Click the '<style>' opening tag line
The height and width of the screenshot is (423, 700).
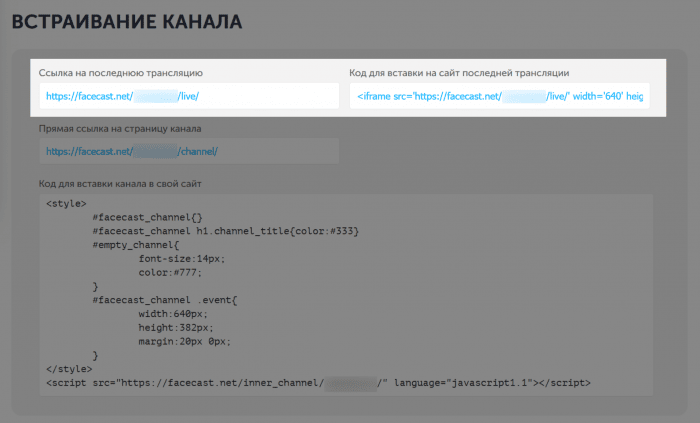coord(66,204)
